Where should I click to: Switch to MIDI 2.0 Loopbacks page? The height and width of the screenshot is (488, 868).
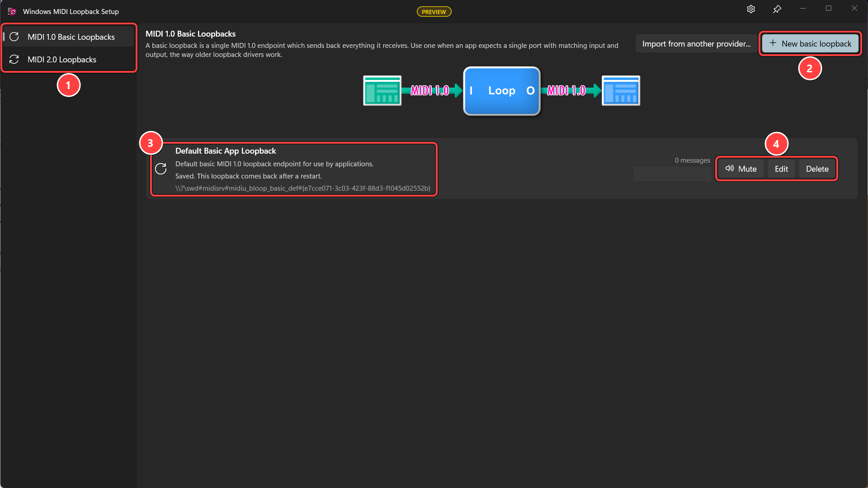click(69, 59)
